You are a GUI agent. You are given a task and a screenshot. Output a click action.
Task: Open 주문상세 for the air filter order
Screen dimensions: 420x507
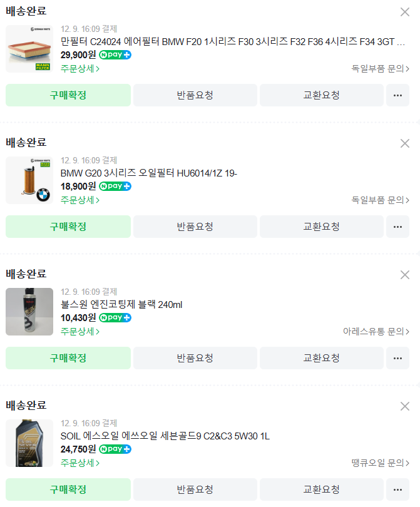point(80,69)
